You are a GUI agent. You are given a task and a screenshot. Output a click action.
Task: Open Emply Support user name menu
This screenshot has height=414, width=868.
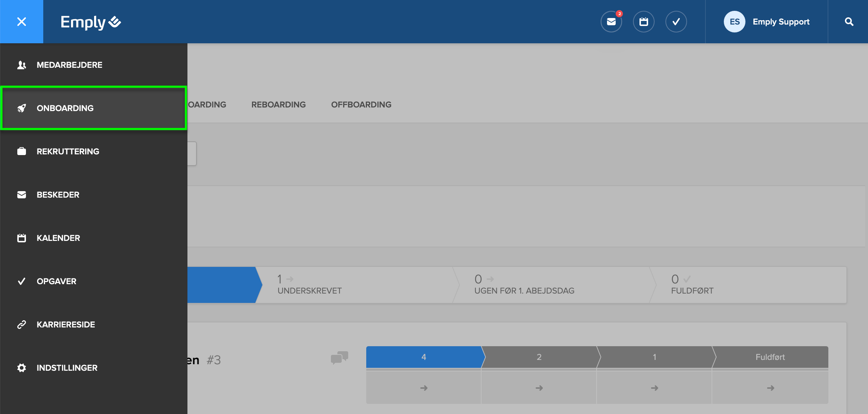[781, 22]
